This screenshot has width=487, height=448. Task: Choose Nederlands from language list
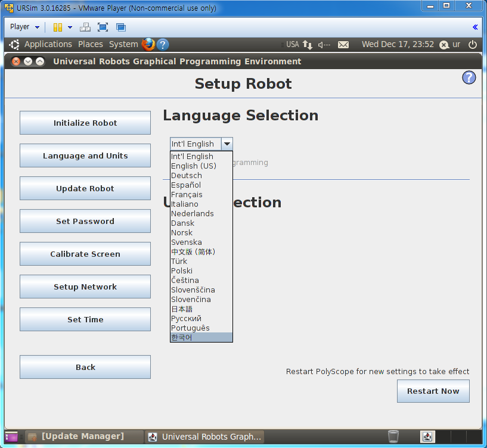(x=201, y=214)
